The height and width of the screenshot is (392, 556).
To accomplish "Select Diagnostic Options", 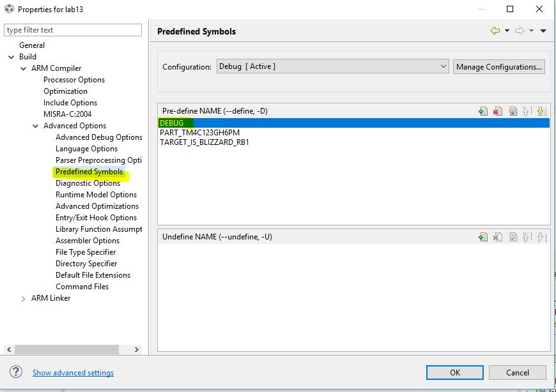I will tap(88, 183).
